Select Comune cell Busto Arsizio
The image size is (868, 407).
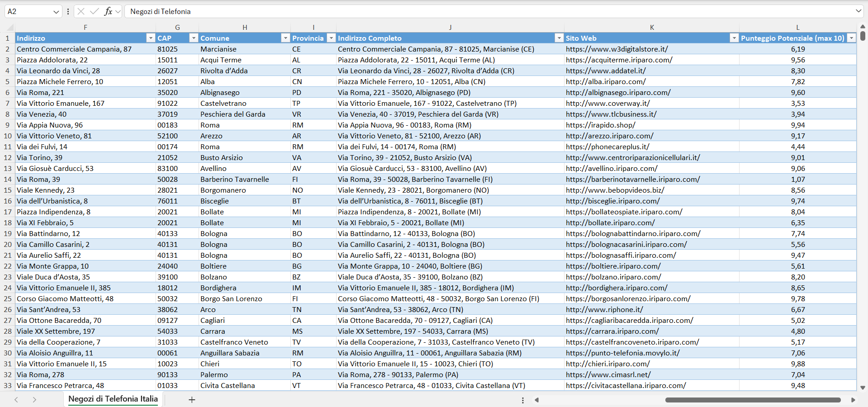245,157
